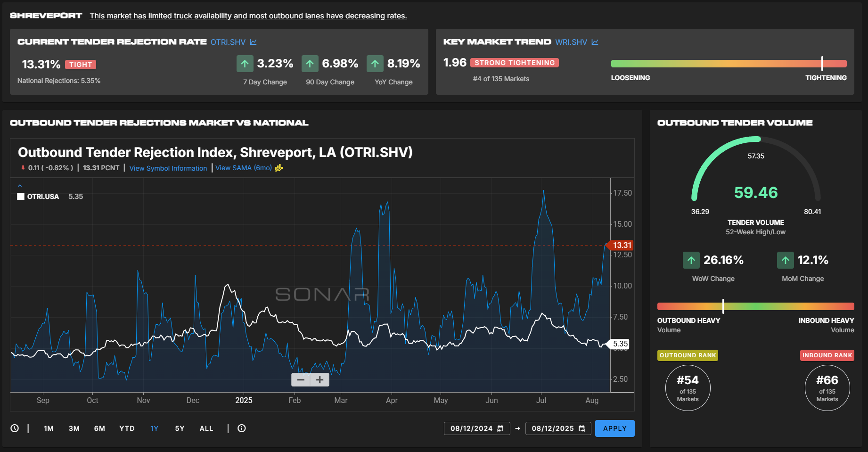Screen dimensions: 868x452
Task: Open View SAMA (6mo) link
Action: (x=244, y=168)
